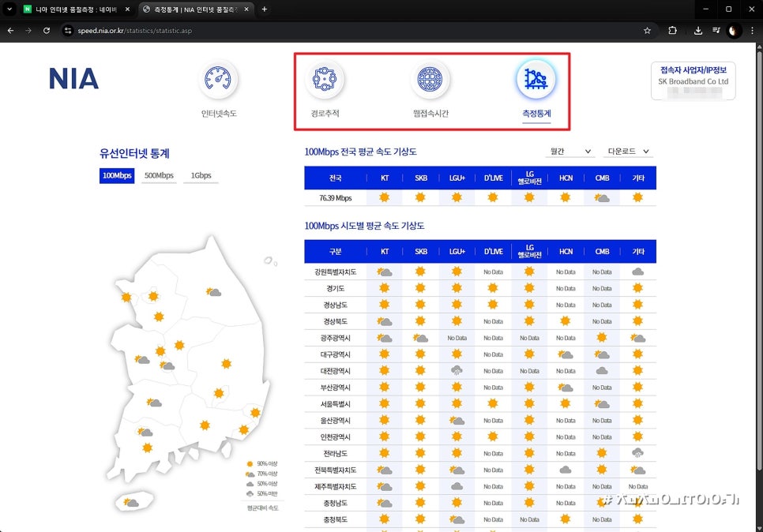Screen dimensions: 763x532
Task: Switch to the 1Gbps speed option
Action: click(201, 175)
